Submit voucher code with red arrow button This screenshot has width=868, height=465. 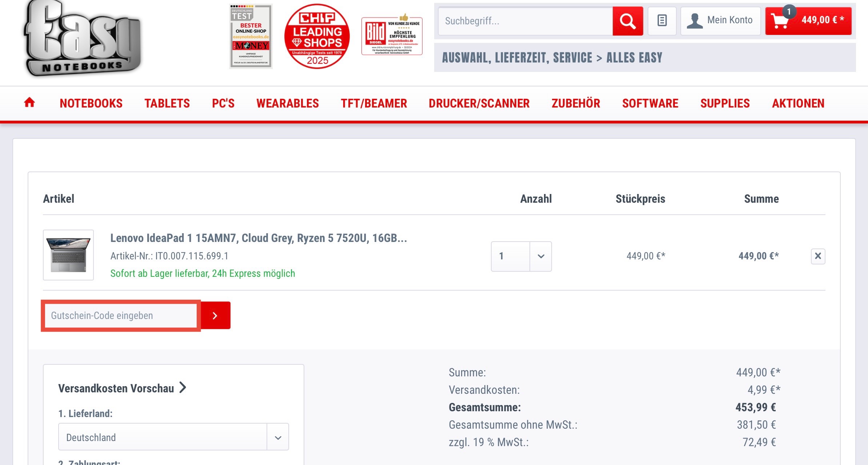(215, 315)
